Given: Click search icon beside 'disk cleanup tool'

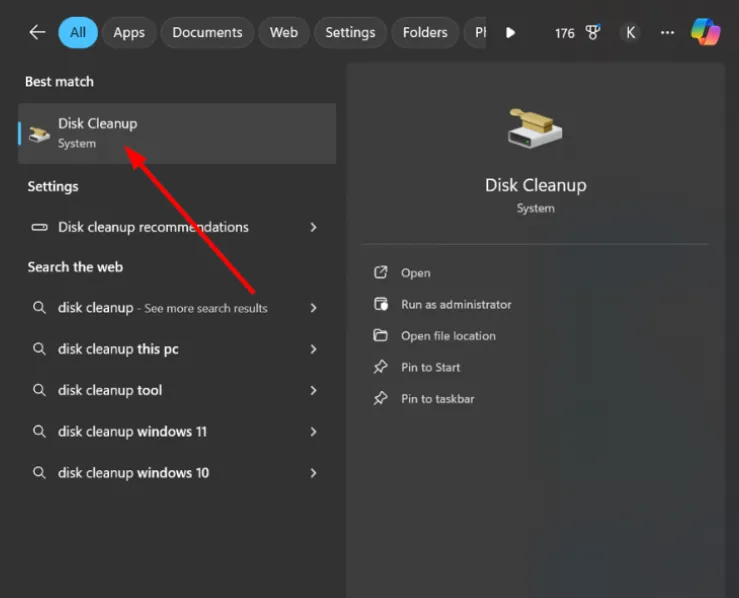Looking at the screenshot, I should [39, 390].
